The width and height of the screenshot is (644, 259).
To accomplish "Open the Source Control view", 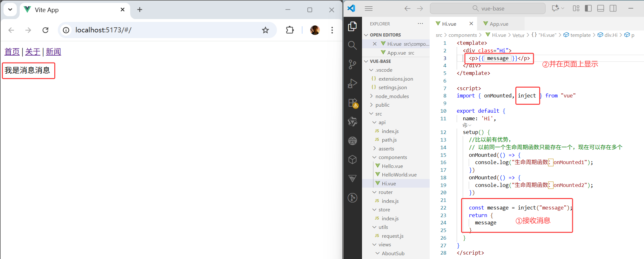I will point(352,64).
